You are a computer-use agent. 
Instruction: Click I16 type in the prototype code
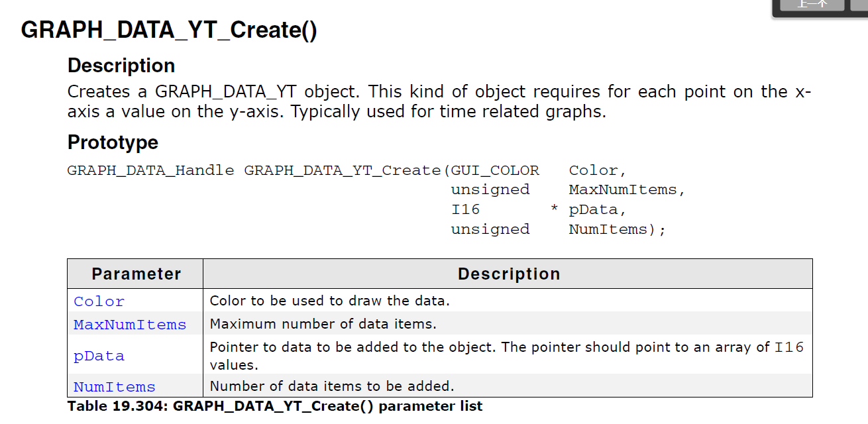465,209
